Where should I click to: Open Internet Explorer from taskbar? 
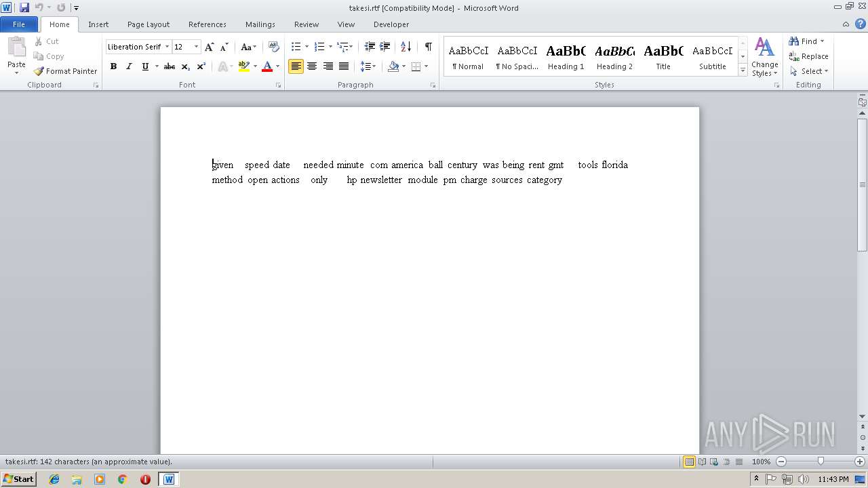[x=54, y=479]
